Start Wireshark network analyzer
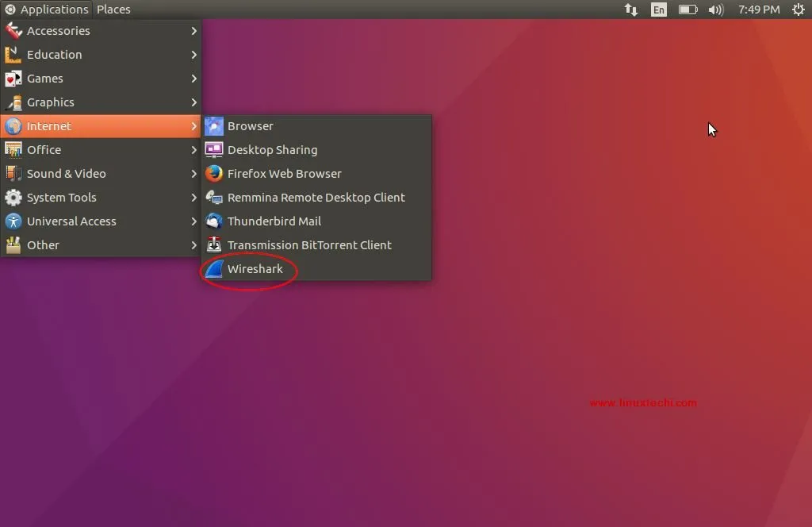The height and width of the screenshot is (527, 812). (x=255, y=269)
